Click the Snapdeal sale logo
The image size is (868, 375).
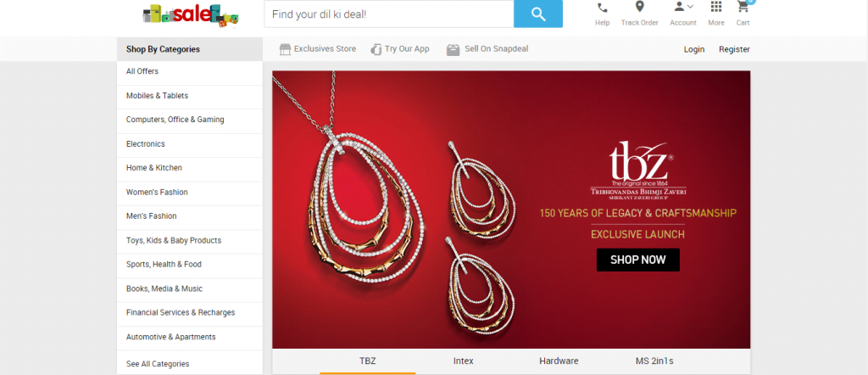click(191, 15)
